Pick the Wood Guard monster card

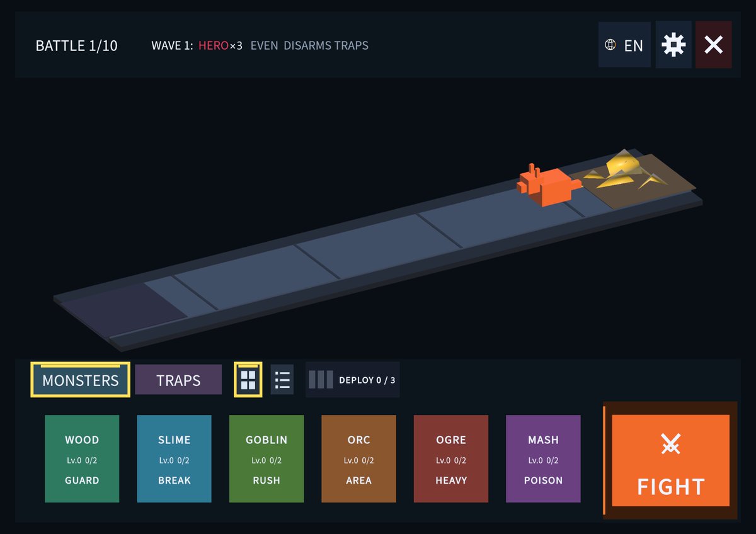[x=82, y=459]
